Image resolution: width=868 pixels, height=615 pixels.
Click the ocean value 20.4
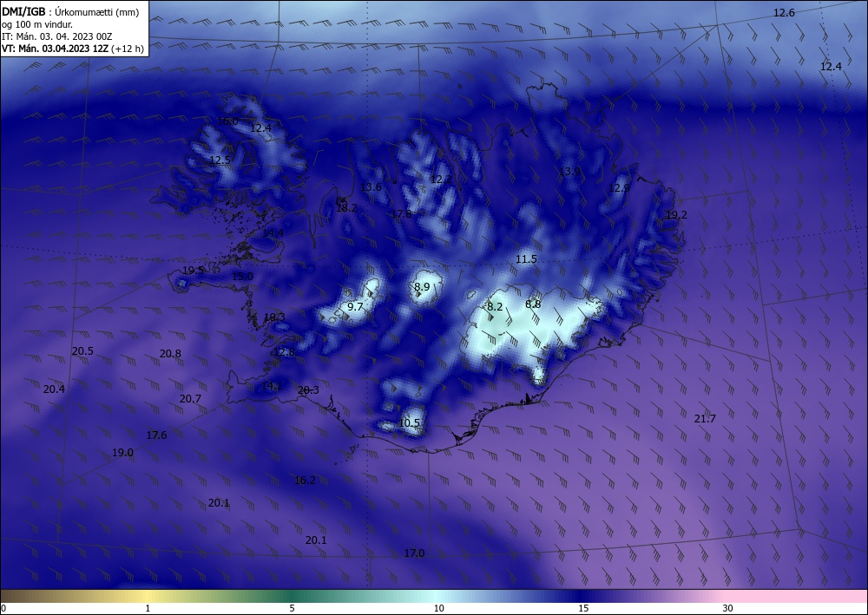[x=54, y=389]
